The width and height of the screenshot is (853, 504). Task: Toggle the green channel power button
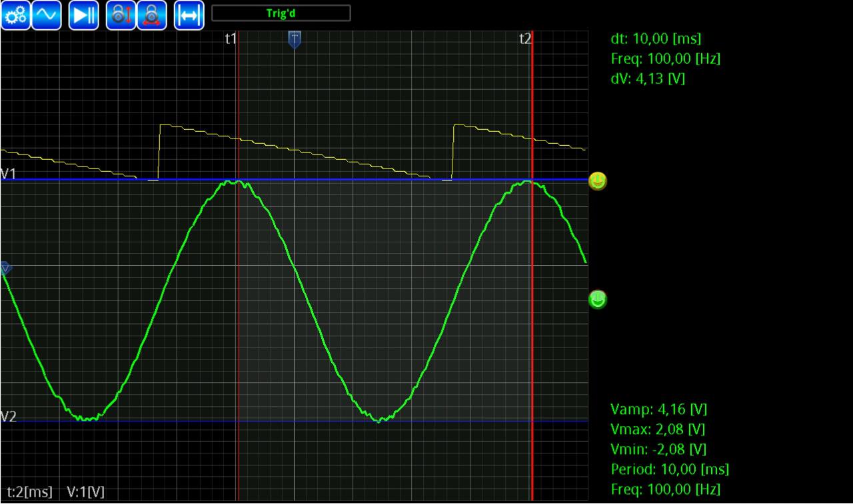[597, 300]
